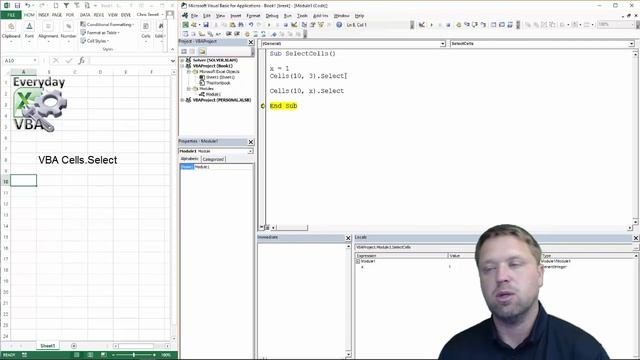Click Locals Window icon in Debug toolbar
This screenshot has height=360, width=640.
coord(493,25)
